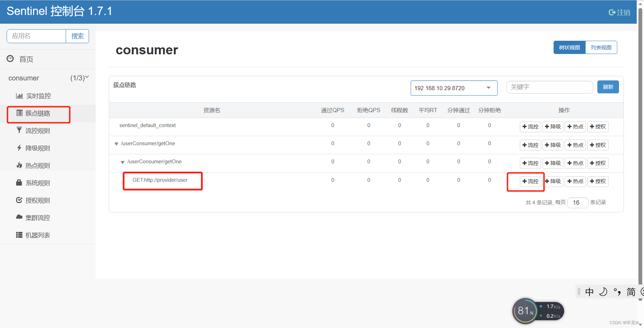
Task: Open 降级规则 menu item
Action: click(x=48, y=148)
